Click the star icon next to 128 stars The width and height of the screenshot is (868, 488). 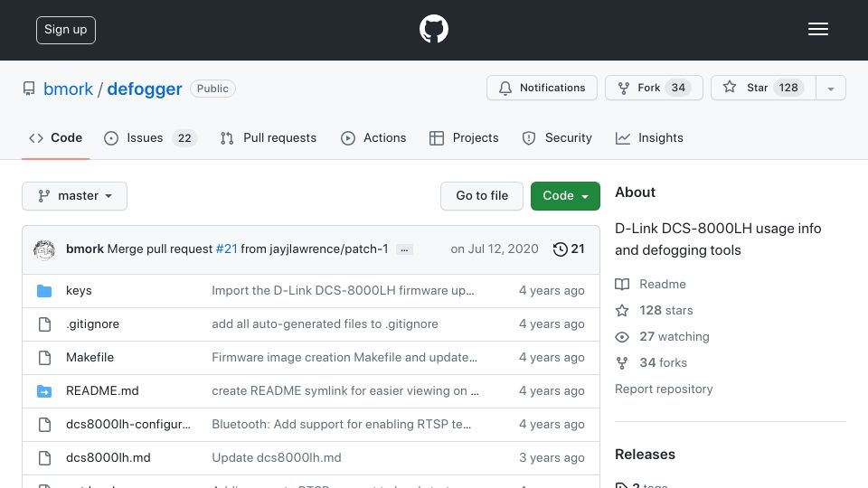coord(622,310)
